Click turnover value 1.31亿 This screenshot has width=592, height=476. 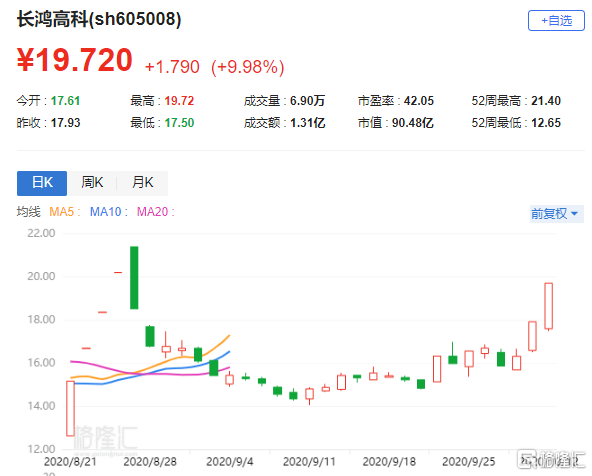pyautogui.click(x=307, y=123)
